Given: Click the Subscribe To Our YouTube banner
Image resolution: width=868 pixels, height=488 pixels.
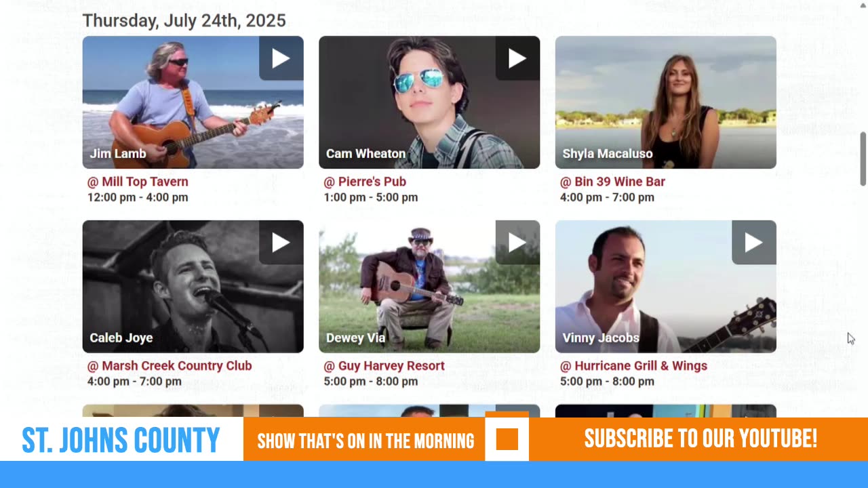Looking at the screenshot, I should 701,439.
